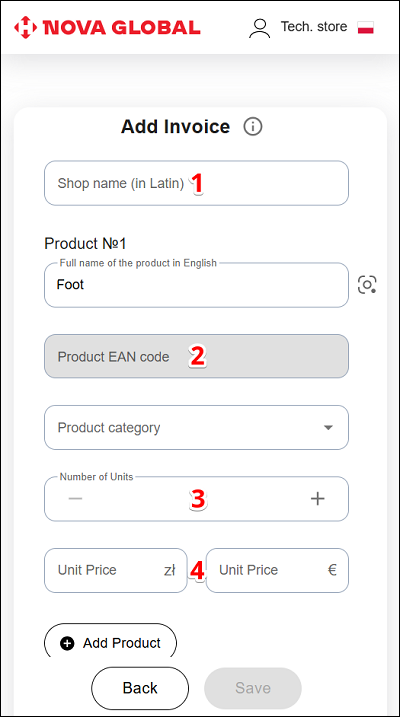Focus the Product EAN code field

click(197, 356)
